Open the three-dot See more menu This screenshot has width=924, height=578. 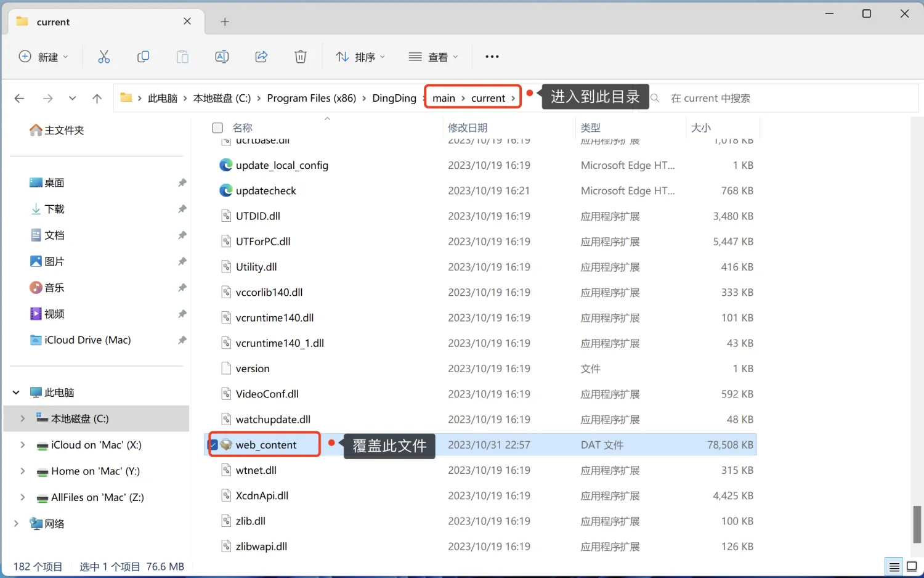click(x=492, y=57)
